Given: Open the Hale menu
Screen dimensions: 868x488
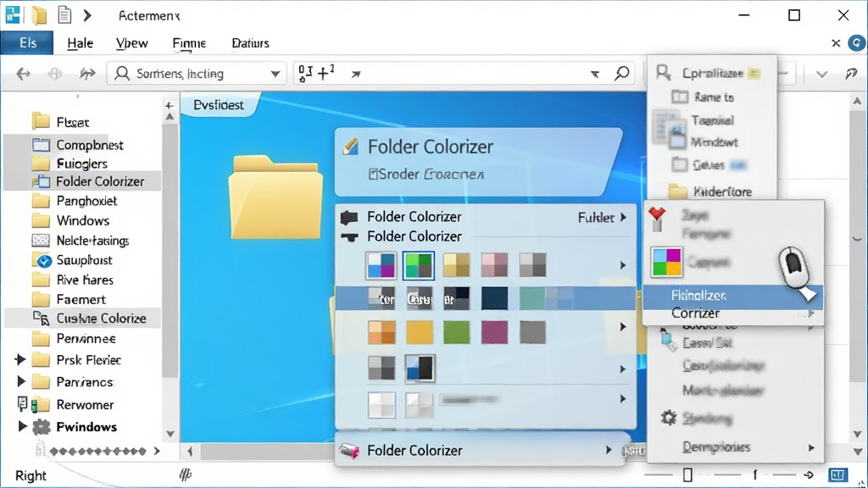Looking at the screenshot, I should (80, 43).
